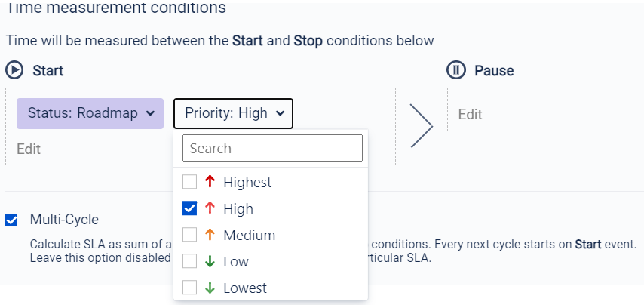Check the Medium priority checkbox
Viewport: 644px width, 305px height.
(x=190, y=235)
